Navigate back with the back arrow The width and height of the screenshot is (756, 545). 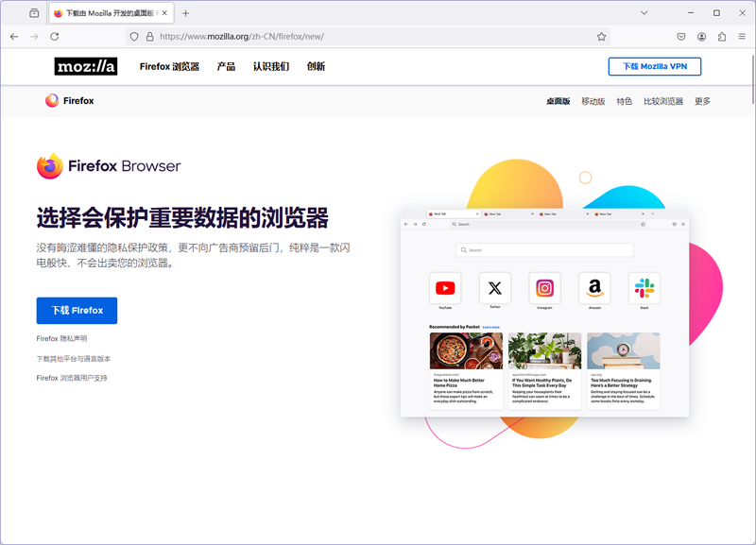[15, 36]
